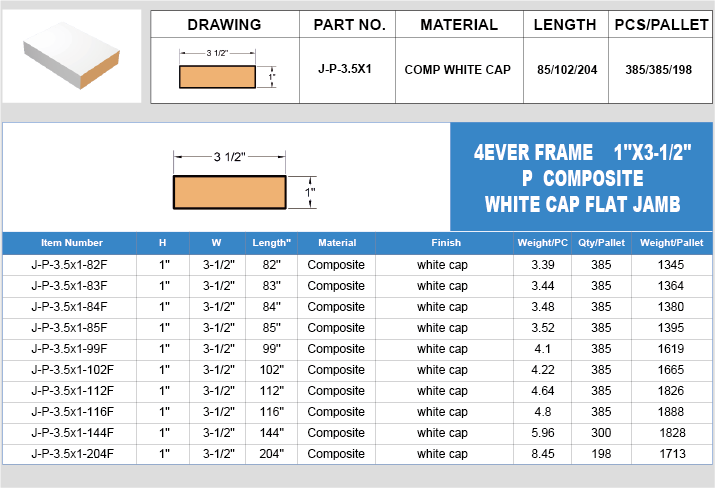Click the large 3 1/2" cross-section drawing

pyautogui.click(x=244, y=180)
